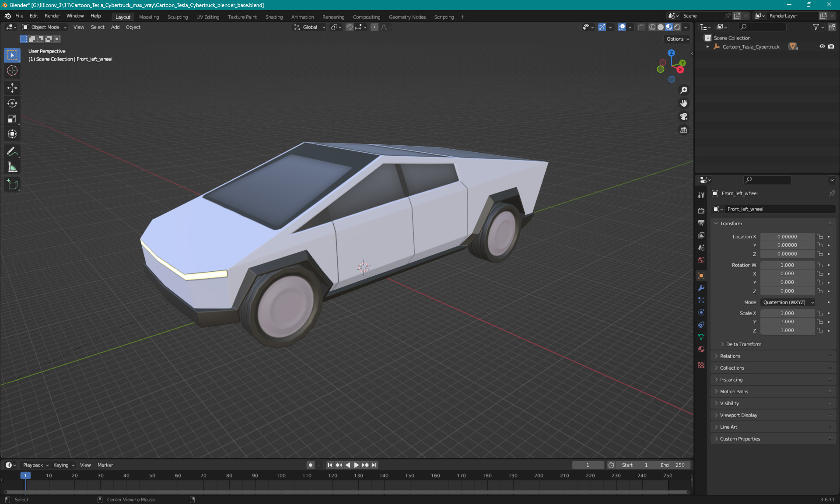Toggle auto keying record button
This screenshot has width=840, height=504.
pos(310,465)
